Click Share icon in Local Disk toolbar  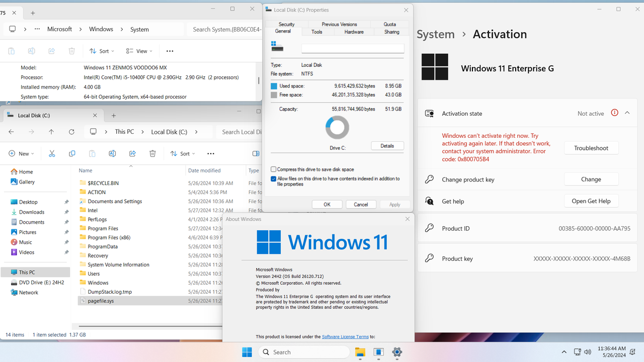(x=132, y=153)
